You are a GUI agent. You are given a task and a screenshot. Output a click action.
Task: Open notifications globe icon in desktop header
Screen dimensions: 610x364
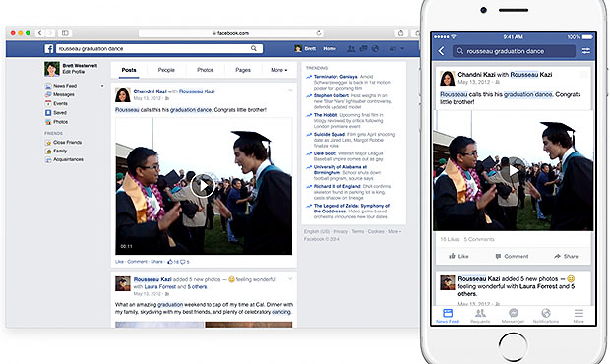376,48
